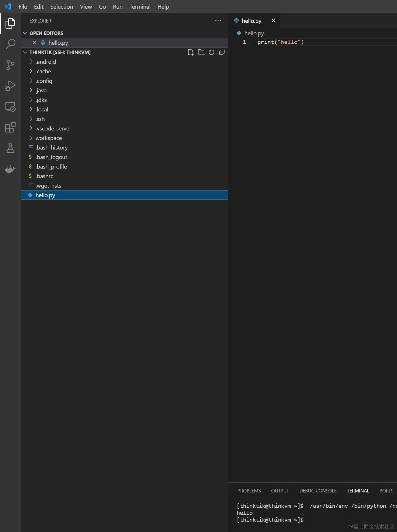Viewport: 397px width, 532px height.
Task: Expand the .android folder
Action: click(124, 62)
